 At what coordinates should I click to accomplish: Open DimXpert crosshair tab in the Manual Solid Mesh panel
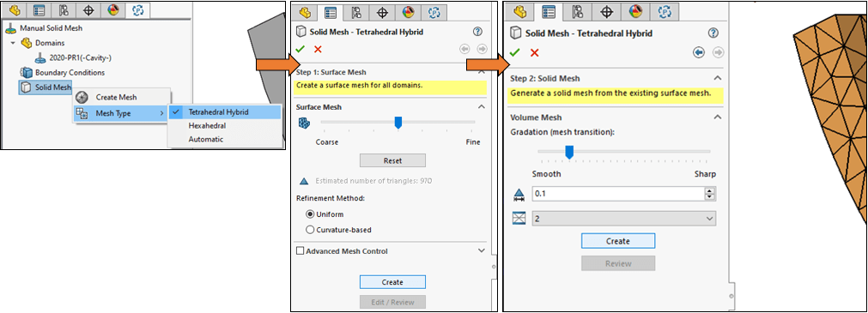(88, 10)
